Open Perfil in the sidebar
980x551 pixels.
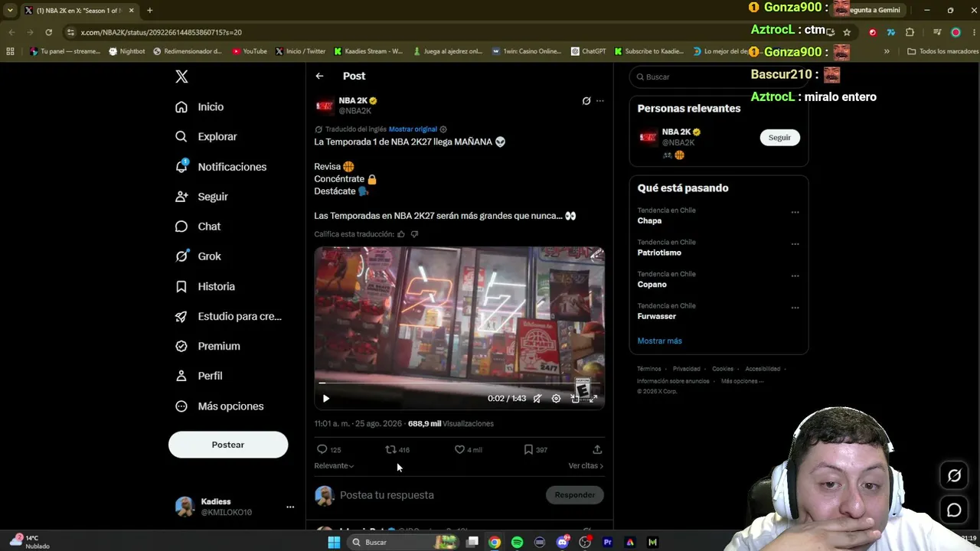click(198, 376)
